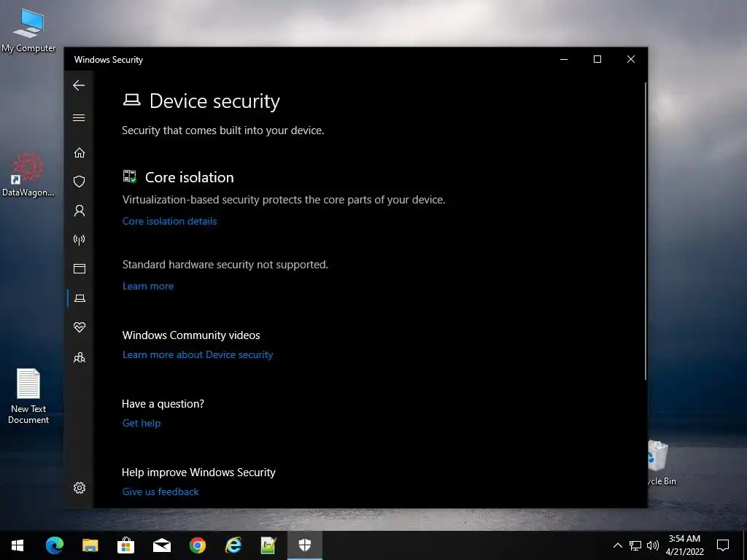Open Core isolation details link

coord(169,221)
